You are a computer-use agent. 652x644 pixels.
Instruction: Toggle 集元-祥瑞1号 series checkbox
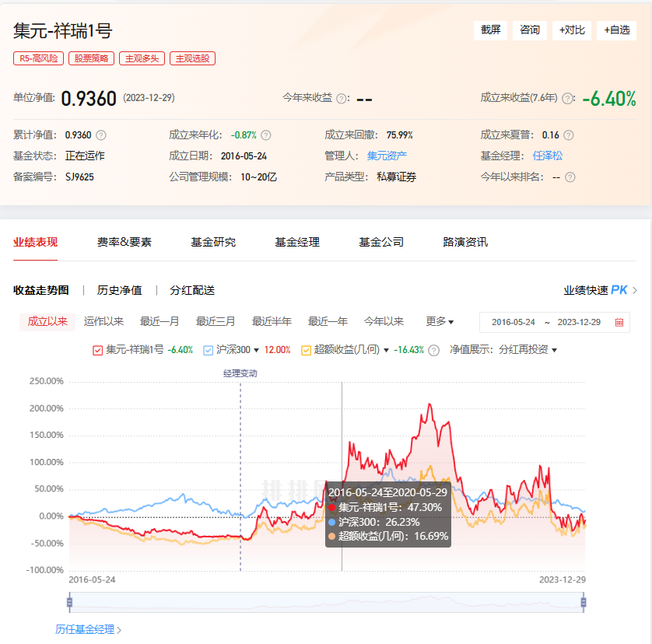coord(98,351)
